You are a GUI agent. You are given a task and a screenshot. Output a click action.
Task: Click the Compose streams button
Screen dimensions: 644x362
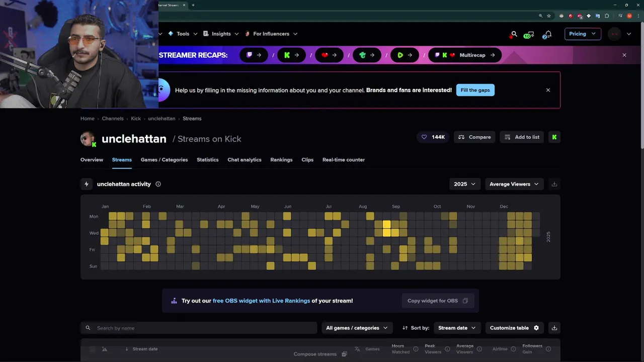click(x=320, y=354)
